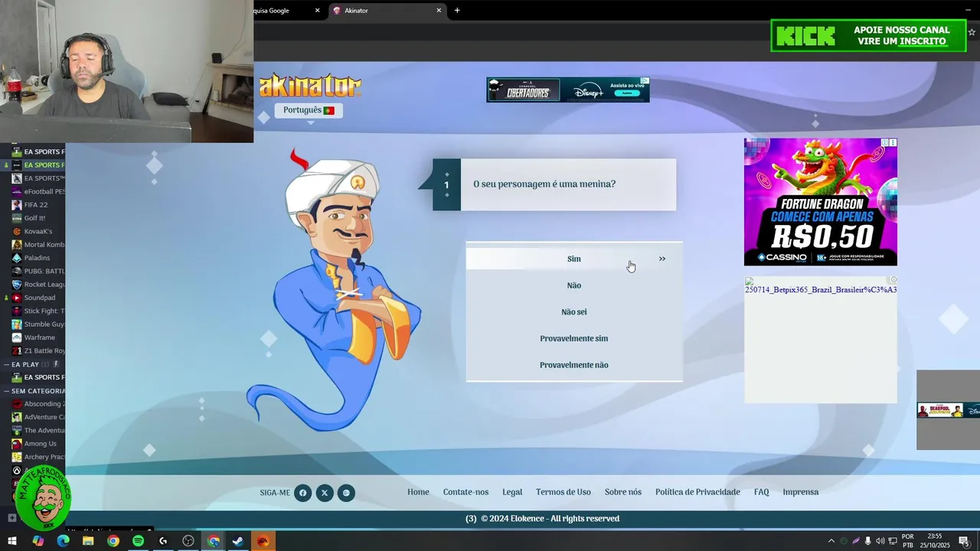Open the FAQ footer link
This screenshot has height=551, width=980.
pyautogui.click(x=761, y=492)
